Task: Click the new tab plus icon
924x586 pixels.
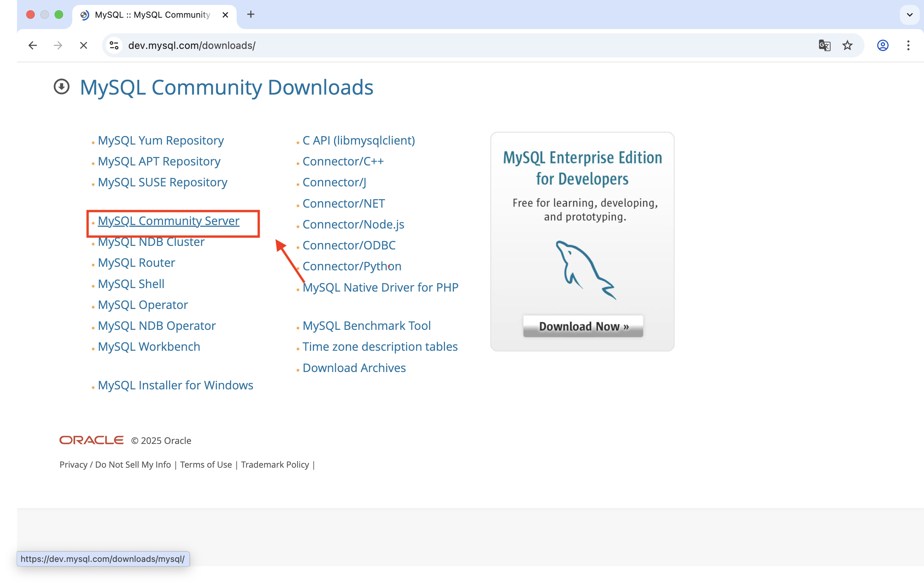Action: pyautogui.click(x=250, y=15)
